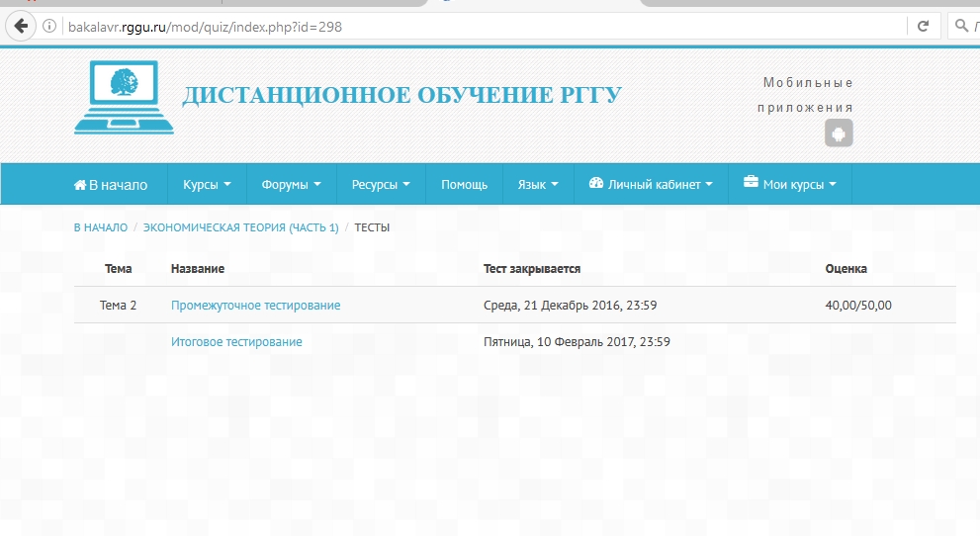
Task: Click the site info icon in address bar
Action: click(x=49, y=27)
